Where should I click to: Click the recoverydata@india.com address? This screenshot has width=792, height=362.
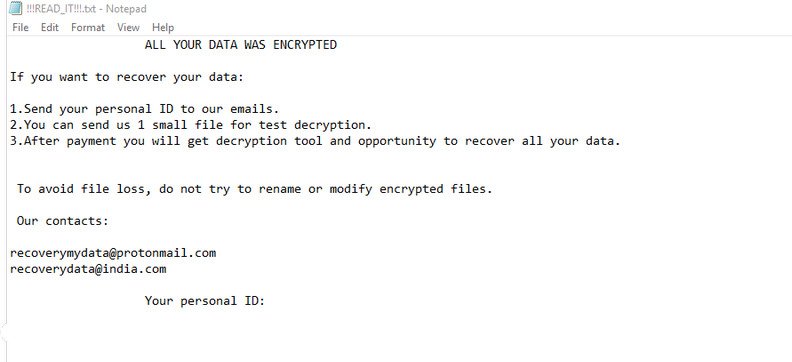point(88,269)
